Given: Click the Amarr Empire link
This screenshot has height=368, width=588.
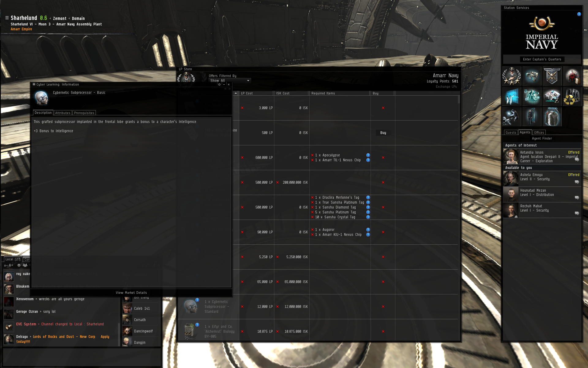Looking at the screenshot, I should click(21, 29).
